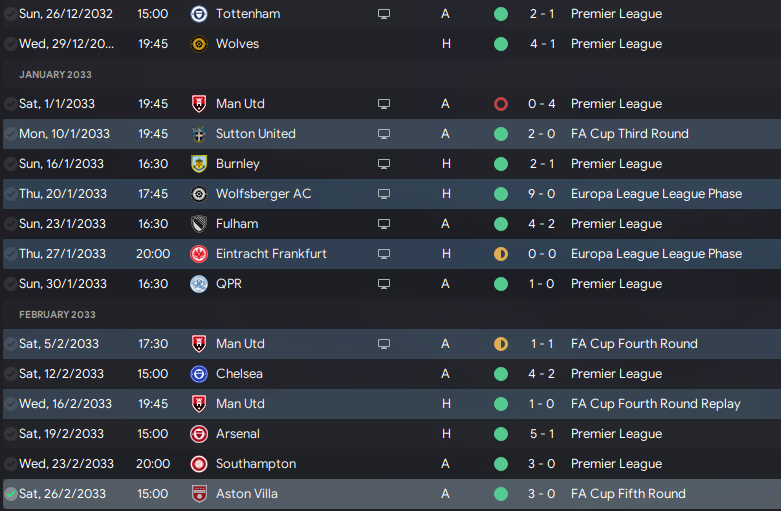Viewport: 781px width, 511px height.
Task: Open the 9 - 0 Wolfsberger AC match result
Action: [x=543, y=194]
